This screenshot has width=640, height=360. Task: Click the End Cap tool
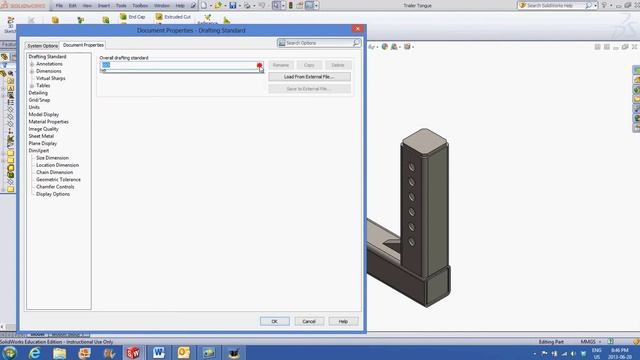coord(133,17)
